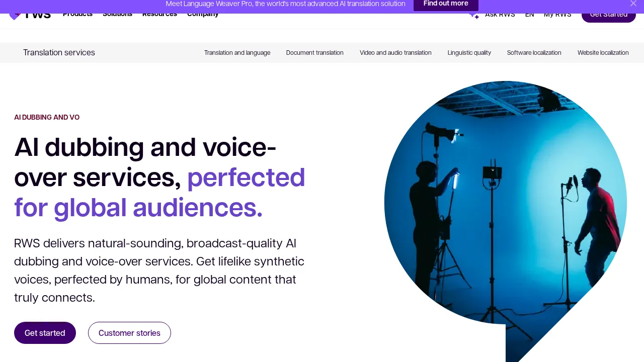Click Find out more in the banner
The width and height of the screenshot is (644, 362).
(446, 5)
